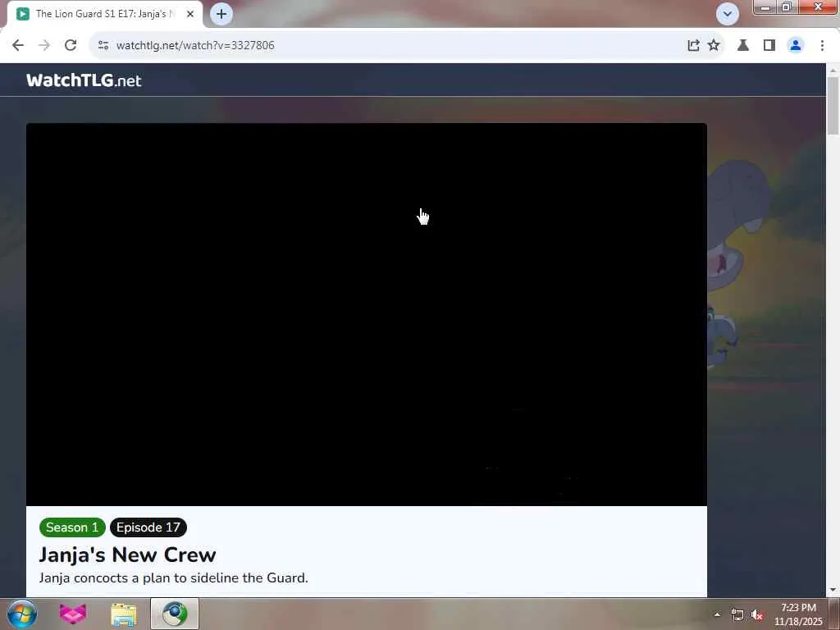Viewport: 840px width, 630px height.
Task: Open the Chrome labs flask icon
Action: [743, 46]
